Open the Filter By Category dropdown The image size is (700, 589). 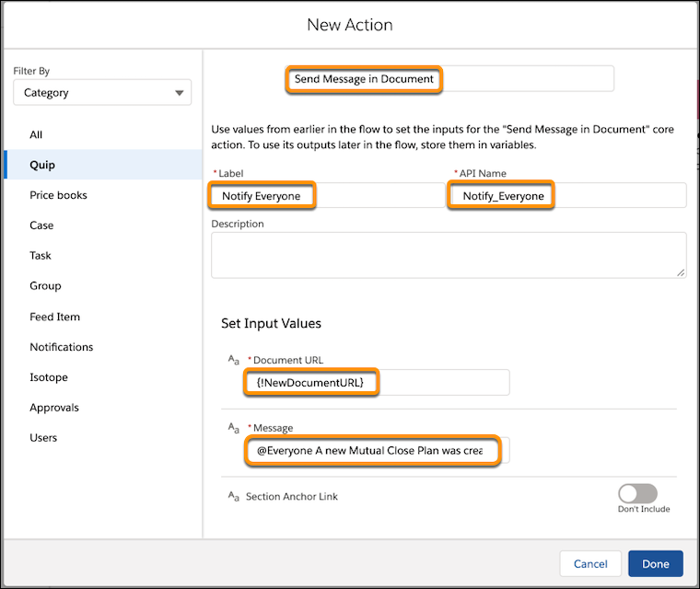[x=102, y=92]
